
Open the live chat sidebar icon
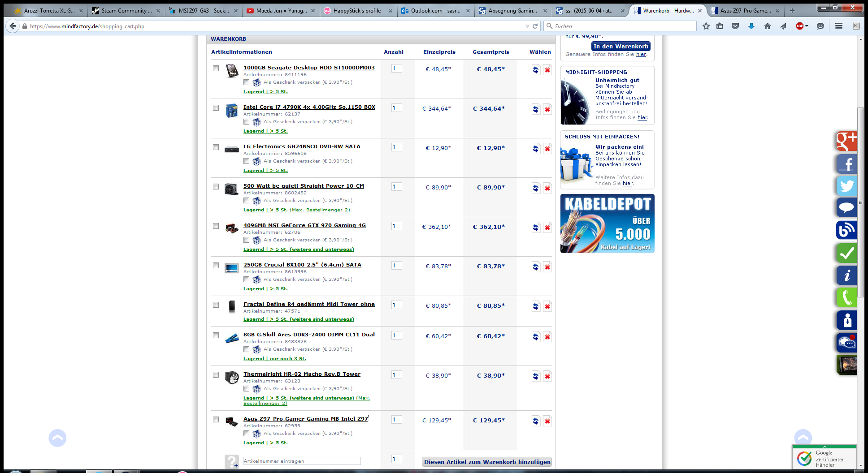pos(846,343)
